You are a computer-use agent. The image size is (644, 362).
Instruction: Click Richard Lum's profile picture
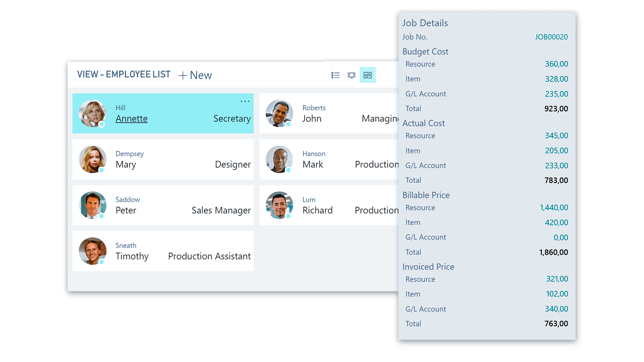click(280, 205)
